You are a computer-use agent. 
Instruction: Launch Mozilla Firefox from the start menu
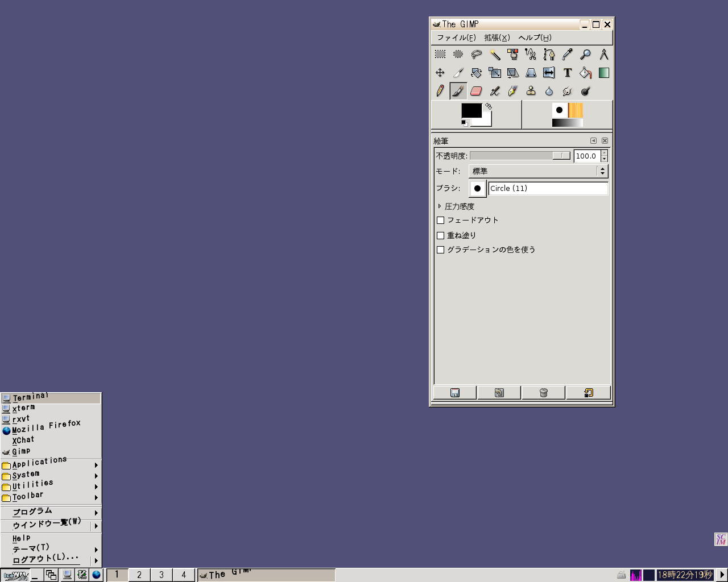tap(51, 430)
